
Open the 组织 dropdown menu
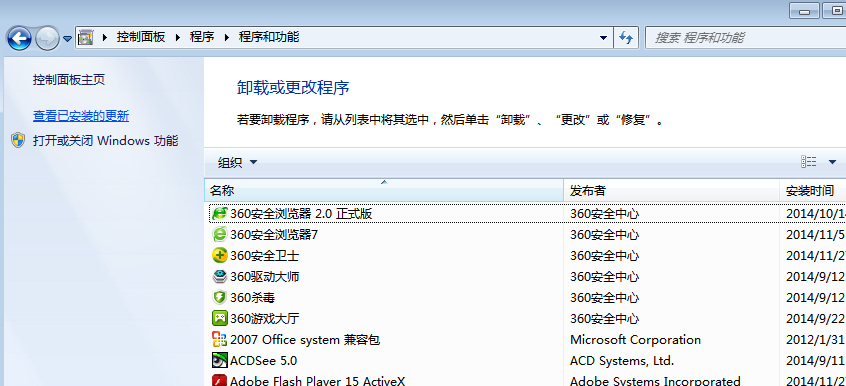[x=237, y=162]
